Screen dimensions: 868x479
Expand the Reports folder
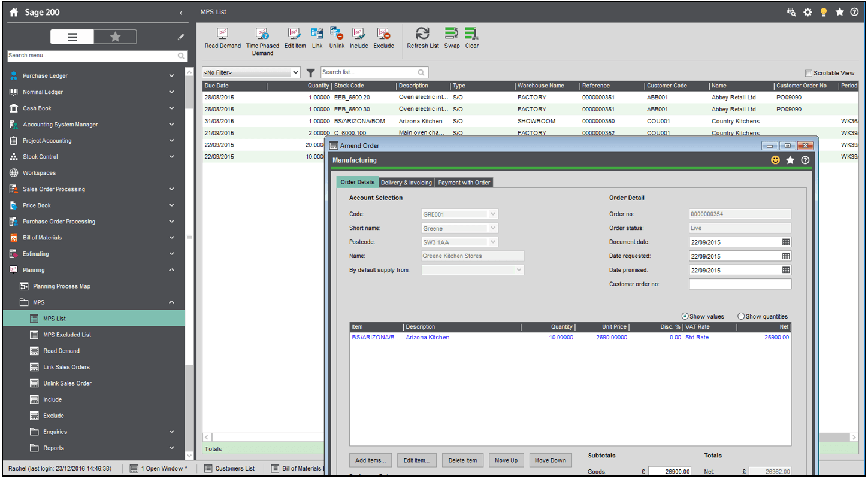171,448
